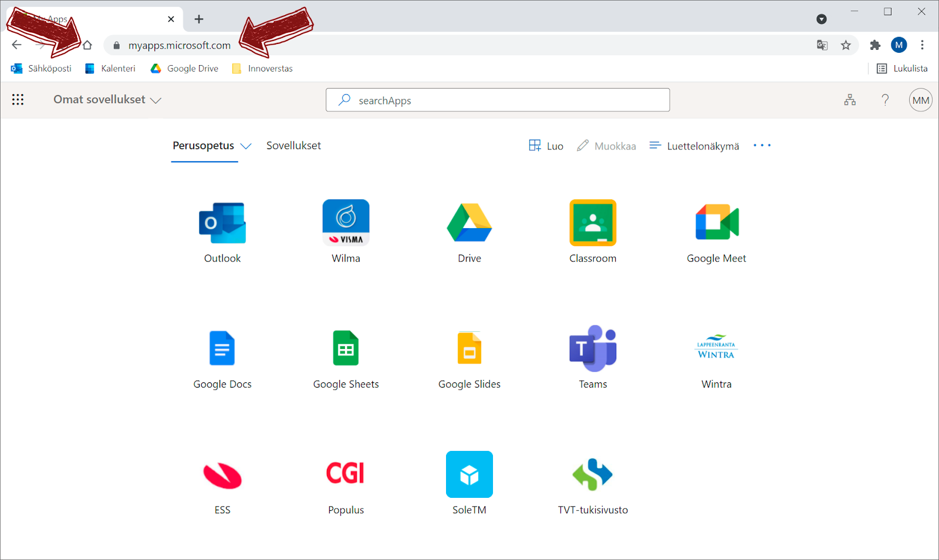Click the Muokkaa edit button

606,146
